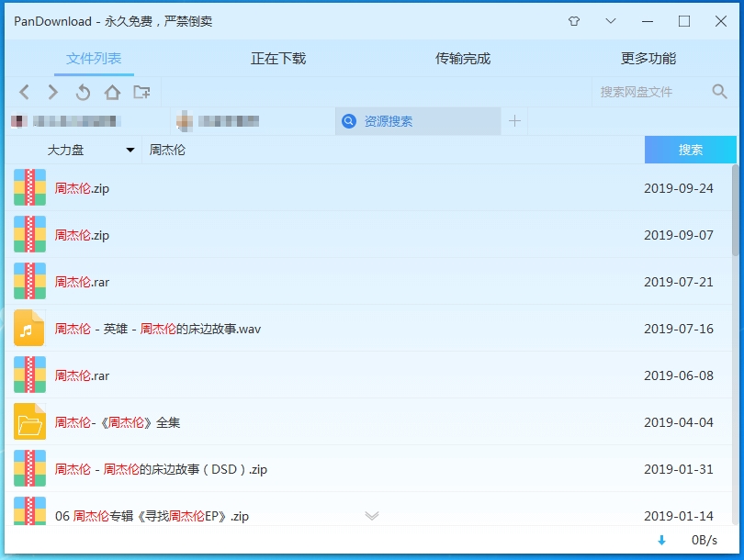
Task: Create a new folder icon
Action: 141,92
